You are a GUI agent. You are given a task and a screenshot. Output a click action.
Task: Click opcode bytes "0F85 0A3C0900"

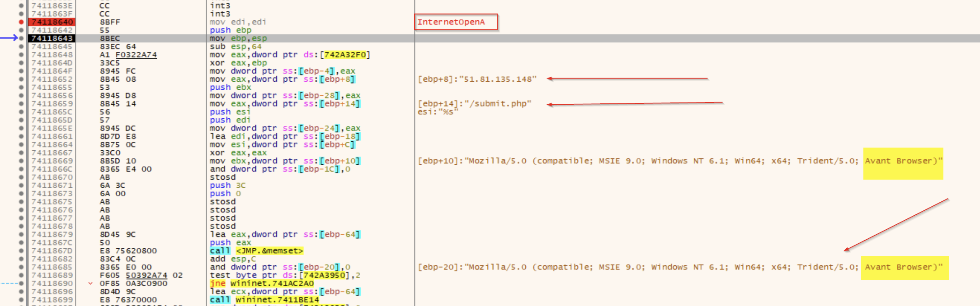134,283
